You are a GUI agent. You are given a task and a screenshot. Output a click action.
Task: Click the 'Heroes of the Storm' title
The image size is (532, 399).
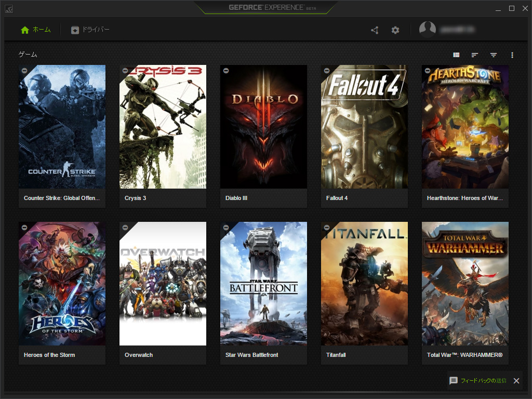pyautogui.click(x=49, y=355)
